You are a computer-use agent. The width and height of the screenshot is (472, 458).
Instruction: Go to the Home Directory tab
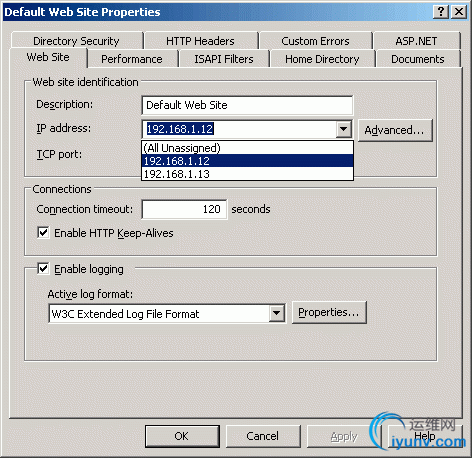322,59
